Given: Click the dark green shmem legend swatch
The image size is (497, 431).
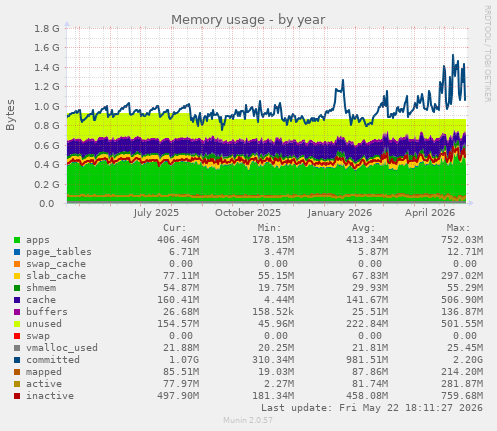Looking at the screenshot, I should (17, 288).
